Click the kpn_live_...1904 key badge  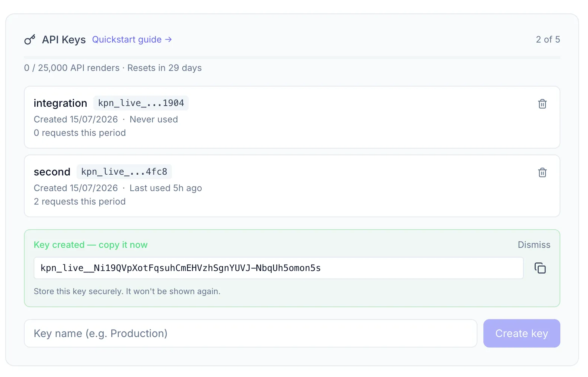(x=141, y=103)
